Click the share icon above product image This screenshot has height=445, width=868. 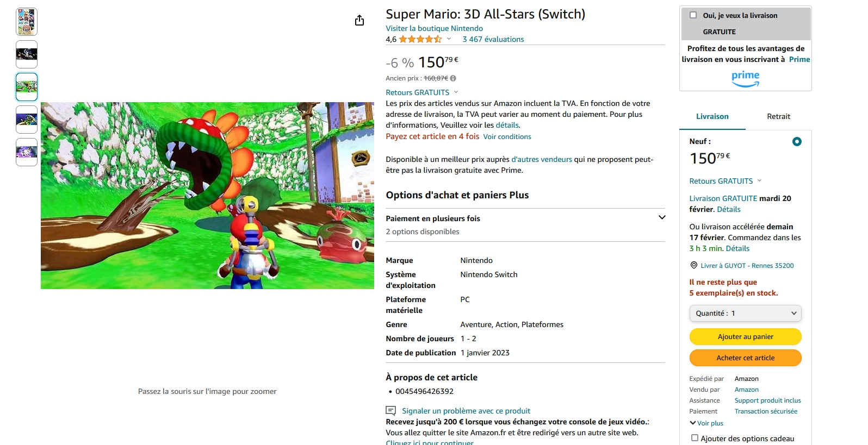[x=359, y=21]
